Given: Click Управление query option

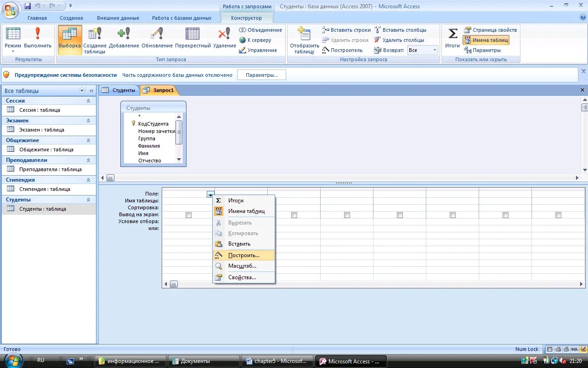Looking at the screenshot, I should [x=258, y=50].
